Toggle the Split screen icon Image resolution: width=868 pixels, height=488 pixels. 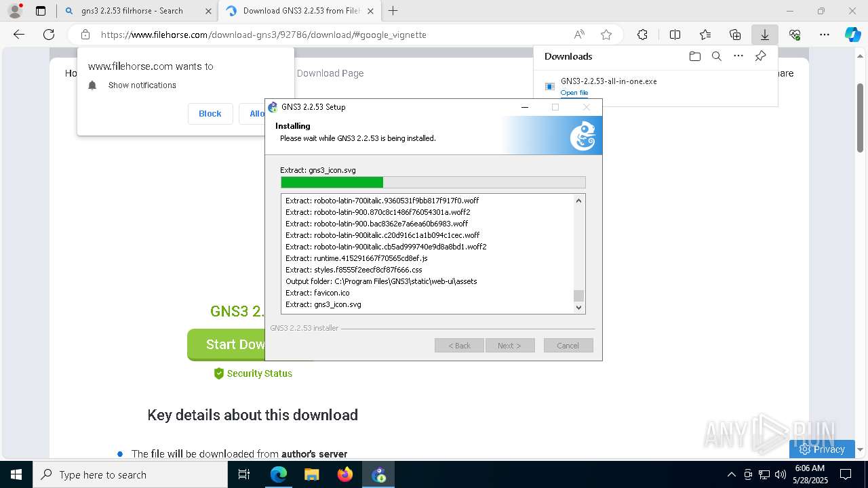(x=675, y=35)
